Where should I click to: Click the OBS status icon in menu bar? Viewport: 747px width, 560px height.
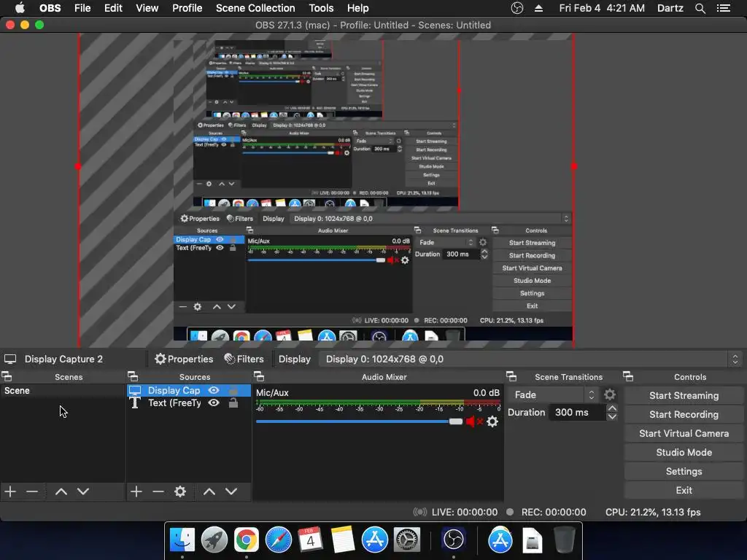click(x=517, y=8)
